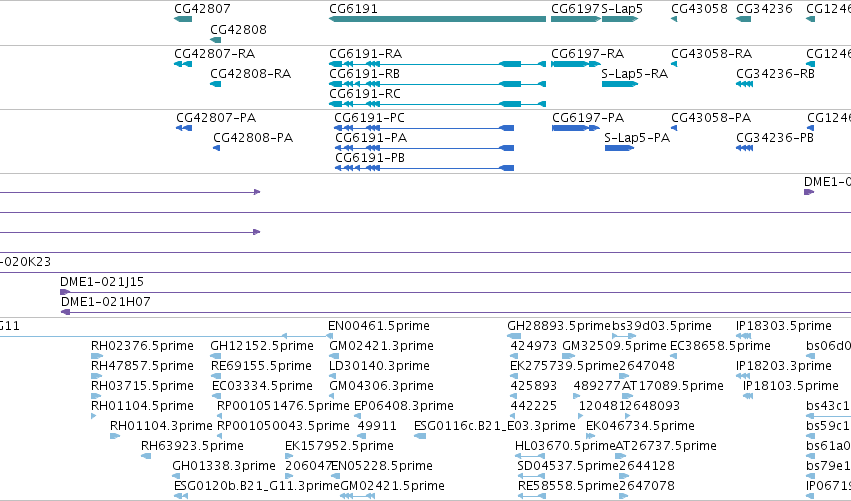Open the ESG0116c.B21_E03.3prime EST label
This screenshot has height=501, width=851.
(x=494, y=426)
